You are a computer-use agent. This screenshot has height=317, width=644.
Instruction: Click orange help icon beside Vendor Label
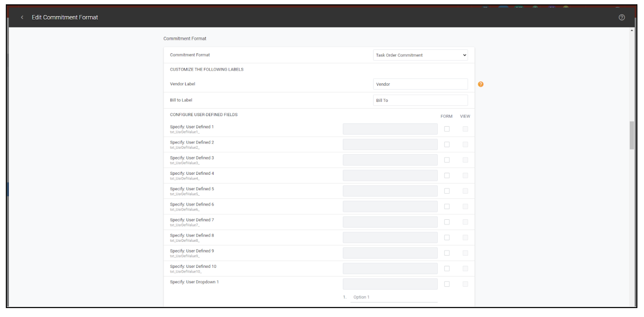pyautogui.click(x=481, y=84)
